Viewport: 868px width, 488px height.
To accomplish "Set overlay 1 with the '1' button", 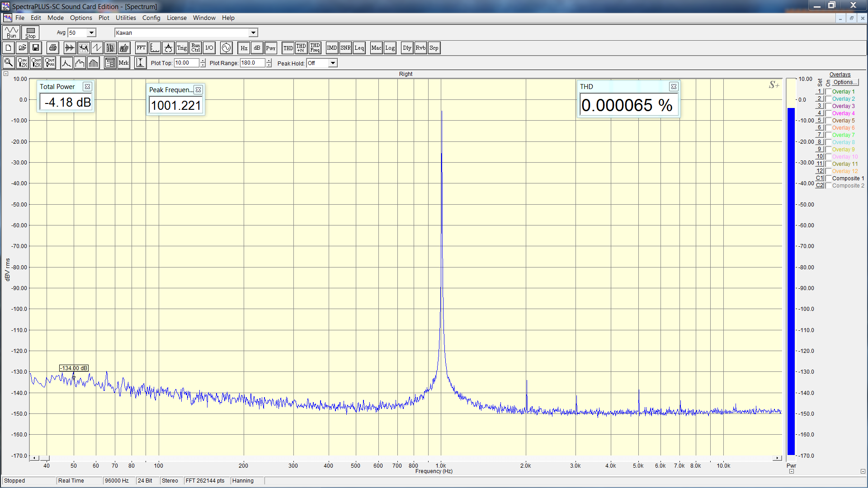I will [820, 92].
